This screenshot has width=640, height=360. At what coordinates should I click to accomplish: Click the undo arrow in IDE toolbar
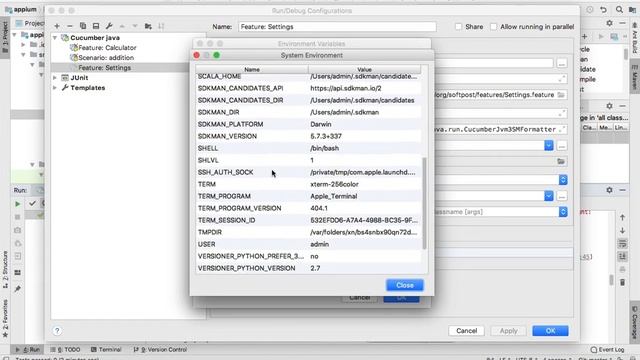(604, 9)
